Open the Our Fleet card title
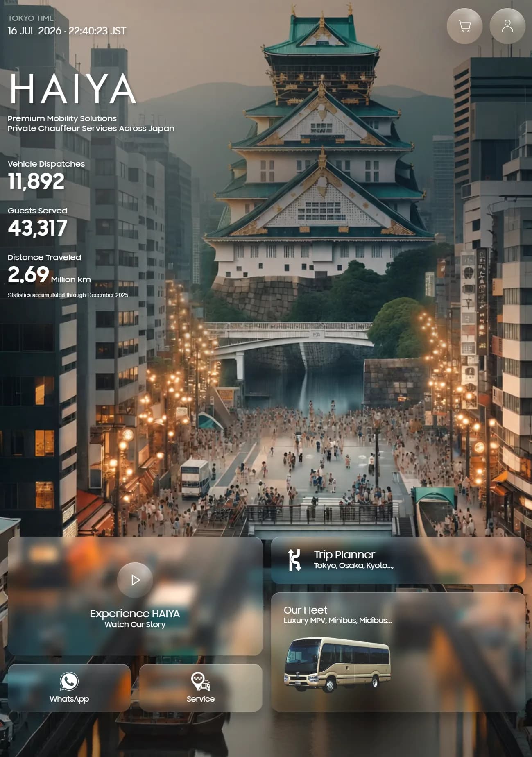 click(x=306, y=610)
